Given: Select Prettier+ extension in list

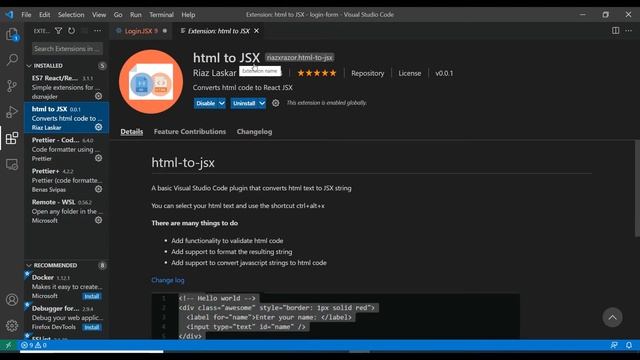Looking at the screenshot, I should click(x=67, y=180).
